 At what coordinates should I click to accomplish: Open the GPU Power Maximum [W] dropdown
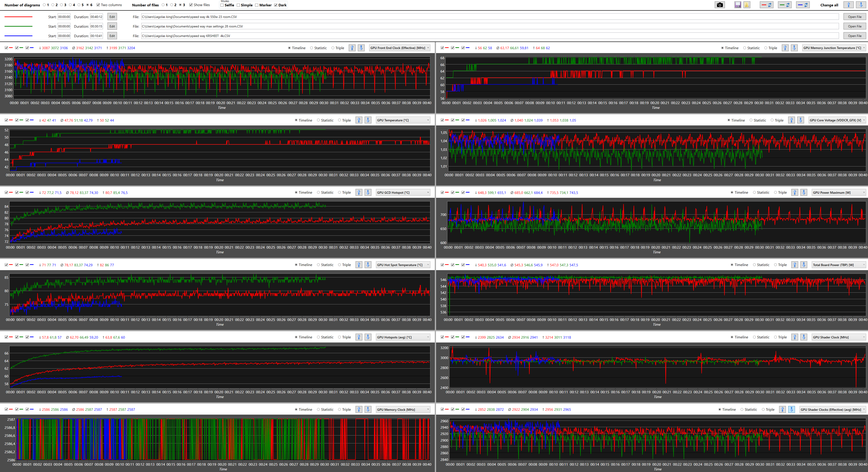[x=839, y=193]
